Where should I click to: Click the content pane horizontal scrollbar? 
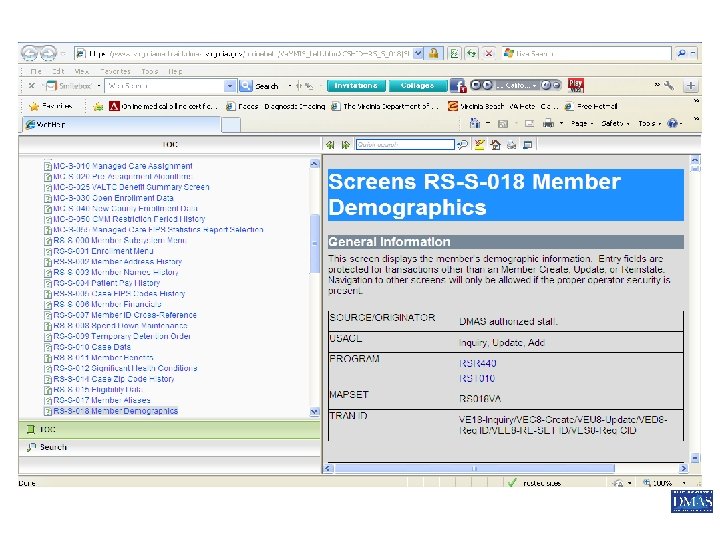tap(474, 468)
